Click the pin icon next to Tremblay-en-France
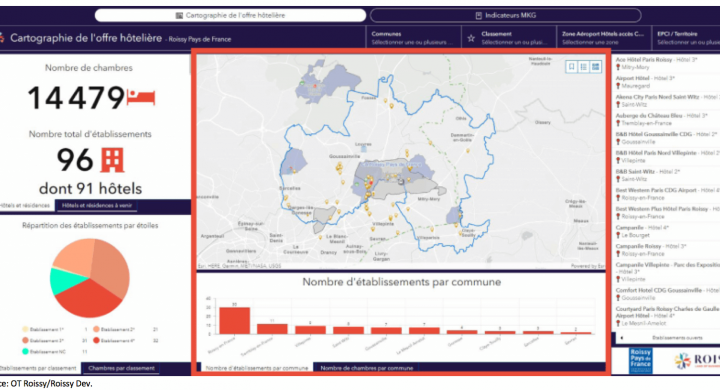Image resolution: width=720 pixels, height=390 pixels. coord(618,123)
